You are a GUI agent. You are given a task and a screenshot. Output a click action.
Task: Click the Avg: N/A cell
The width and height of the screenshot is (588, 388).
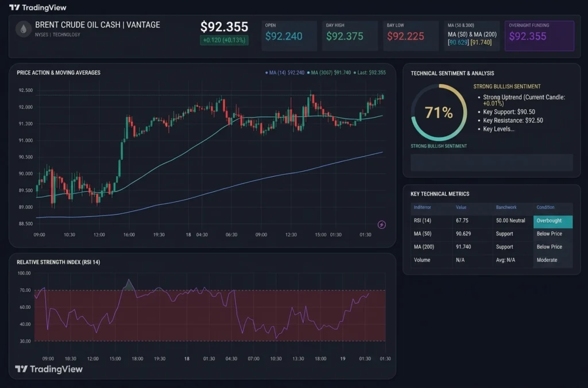tap(505, 260)
